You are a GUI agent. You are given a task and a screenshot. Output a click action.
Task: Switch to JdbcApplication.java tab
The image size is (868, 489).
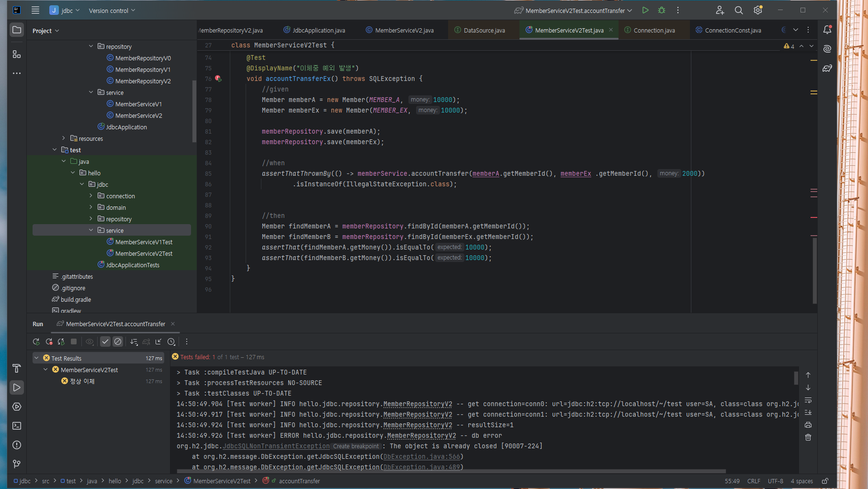314,30
